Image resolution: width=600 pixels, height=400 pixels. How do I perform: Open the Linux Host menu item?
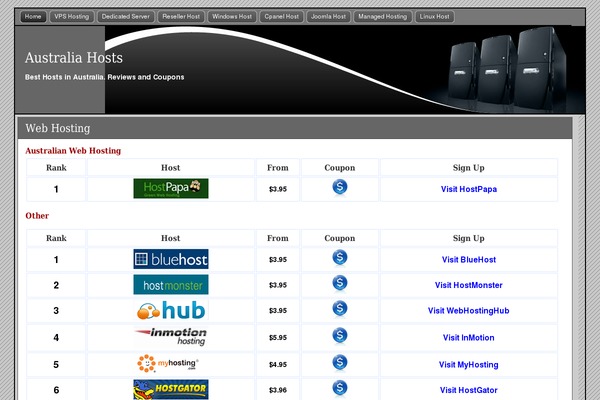(x=435, y=16)
